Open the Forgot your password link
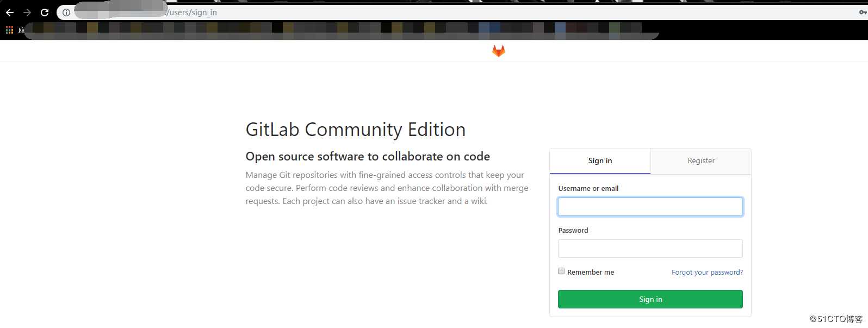Viewport: 868px width, 328px height. (x=707, y=273)
